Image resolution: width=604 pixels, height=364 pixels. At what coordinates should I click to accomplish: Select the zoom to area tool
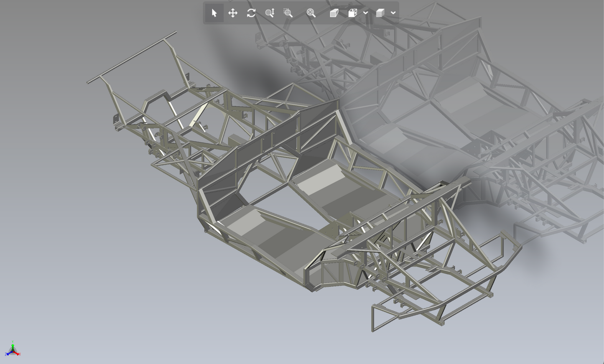point(288,13)
